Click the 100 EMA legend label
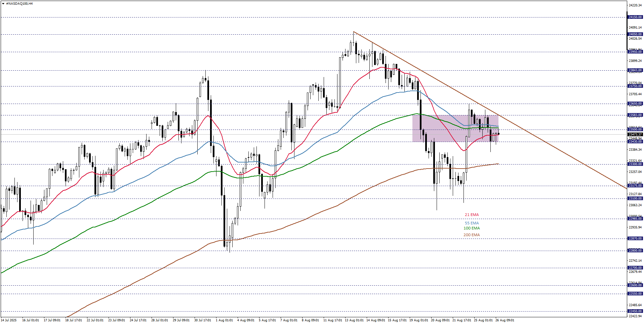This screenshot has height=324, width=644. point(472,228)
